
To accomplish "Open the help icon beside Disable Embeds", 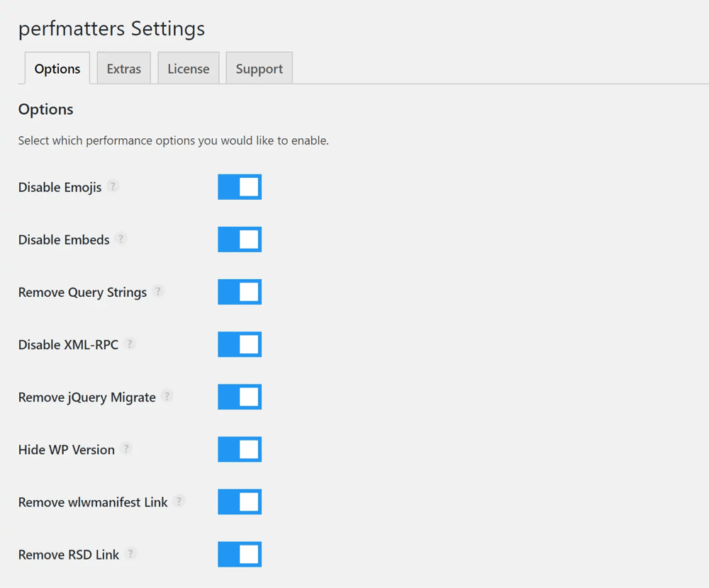I will coord(121,239).
